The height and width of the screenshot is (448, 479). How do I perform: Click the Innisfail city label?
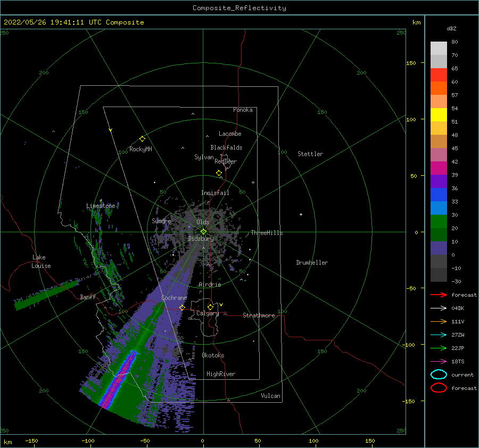(x=215, y=193)
